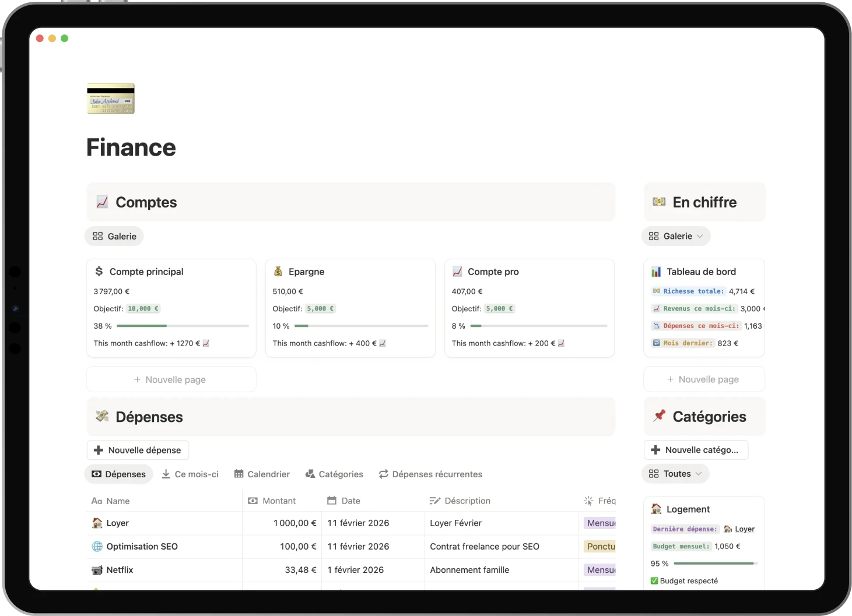Open the Toutes view dropdown in Catégories
The width and height of the screenshot is (852, 616).
[x=675, y=474]
